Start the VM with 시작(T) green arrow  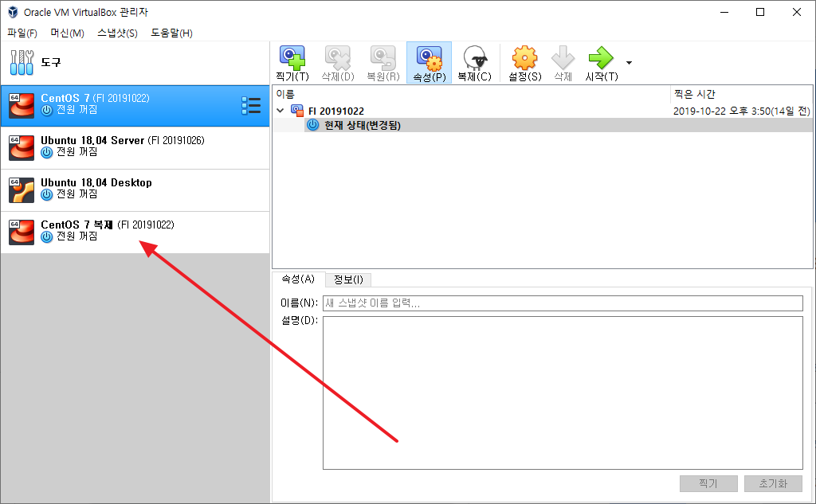[x=601, y=58]
